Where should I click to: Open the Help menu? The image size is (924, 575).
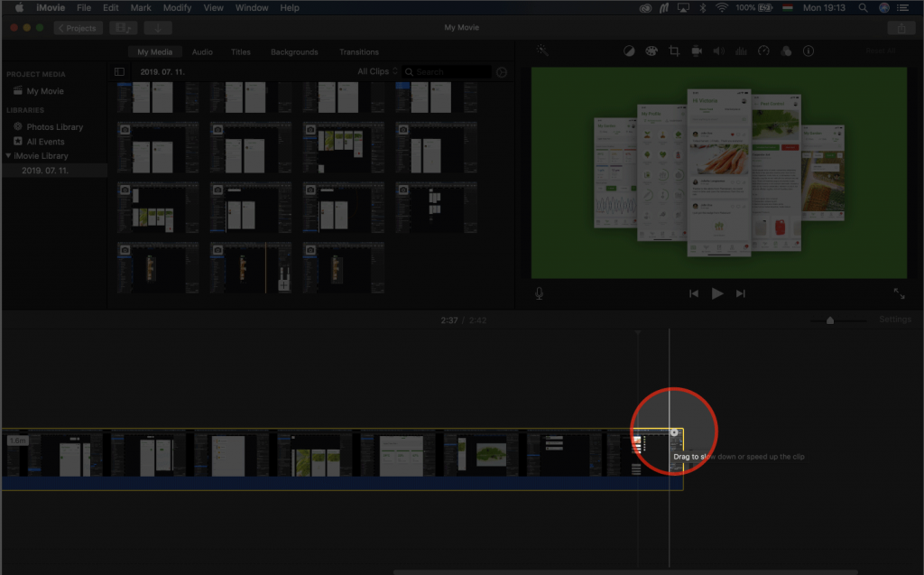(x=290, y=7)
